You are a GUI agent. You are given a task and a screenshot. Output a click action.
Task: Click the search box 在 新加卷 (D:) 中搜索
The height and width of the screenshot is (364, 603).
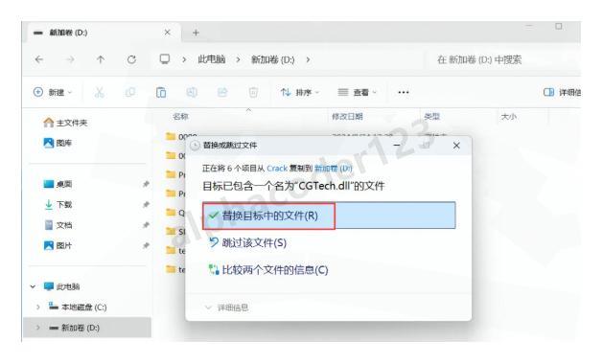[x=501, y=59]
